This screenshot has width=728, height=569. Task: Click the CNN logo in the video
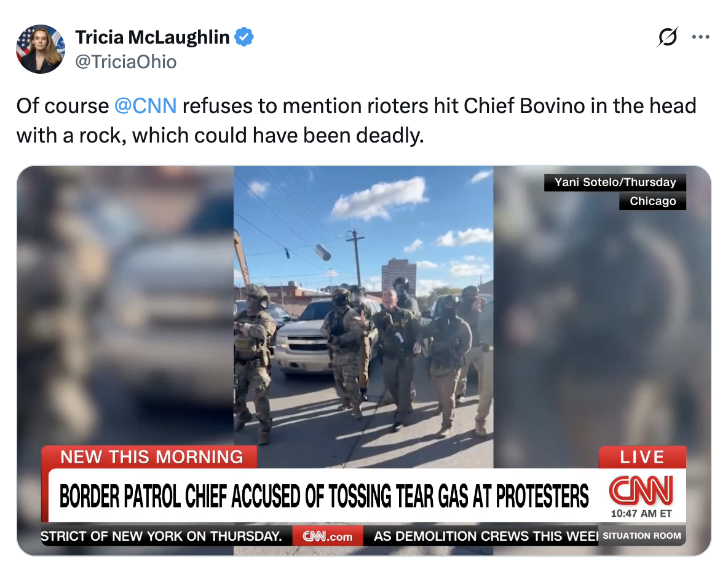(641, 490)
